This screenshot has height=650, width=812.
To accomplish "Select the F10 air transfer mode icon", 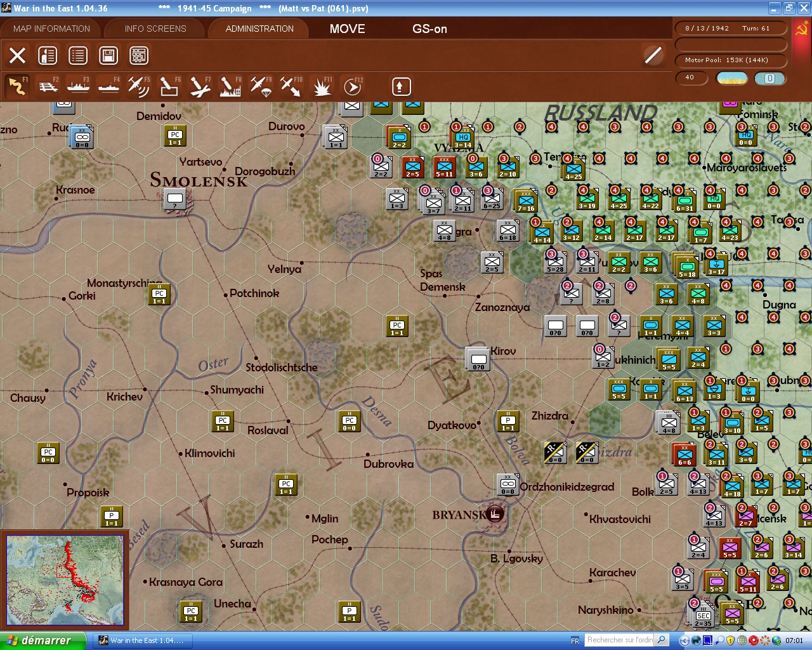I will 291,86.
